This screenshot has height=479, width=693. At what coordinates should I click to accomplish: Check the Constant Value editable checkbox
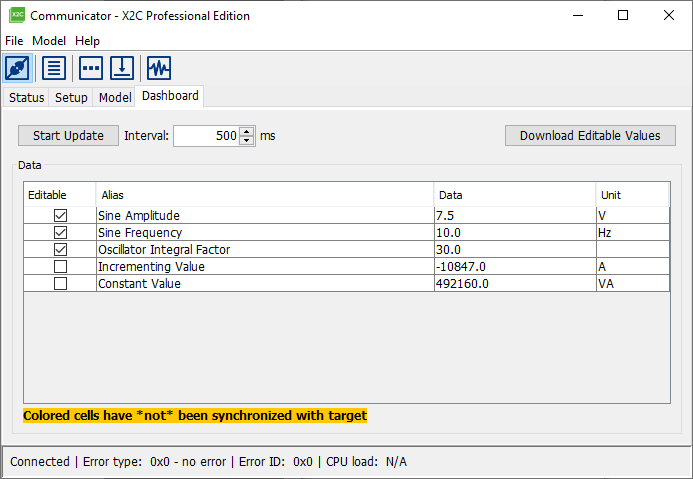(60, 284)
